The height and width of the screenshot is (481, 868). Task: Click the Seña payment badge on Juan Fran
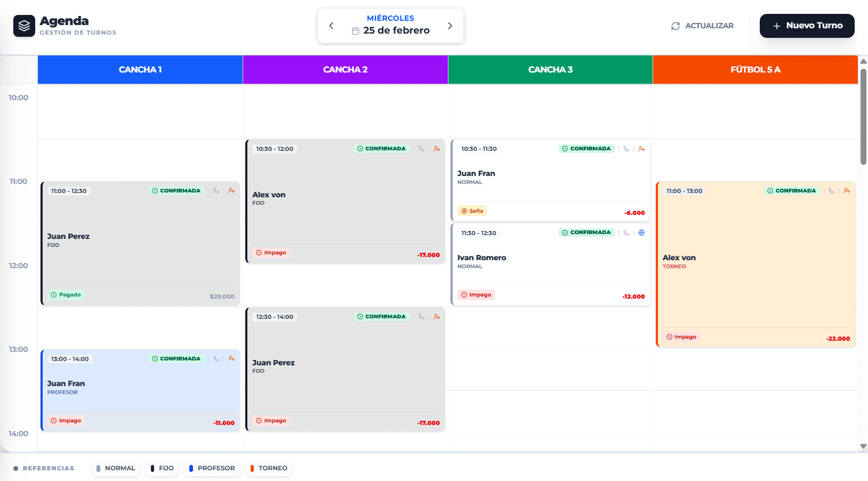(x=472, y=211)
